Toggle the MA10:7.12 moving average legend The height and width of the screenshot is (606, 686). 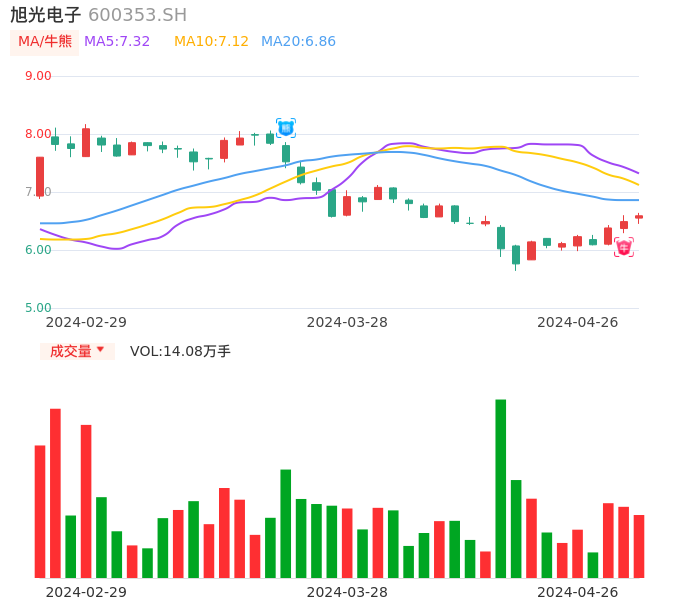[211, 42]
